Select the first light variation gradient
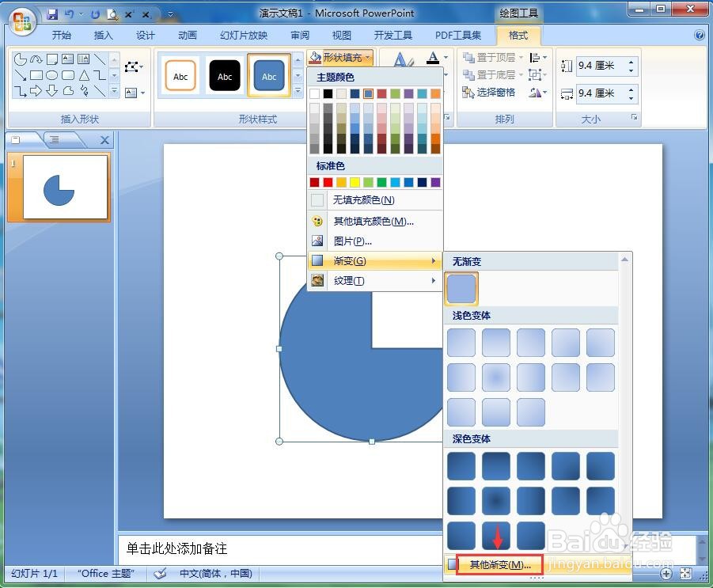Screen dimensions: 713x588 coord(461,343)
